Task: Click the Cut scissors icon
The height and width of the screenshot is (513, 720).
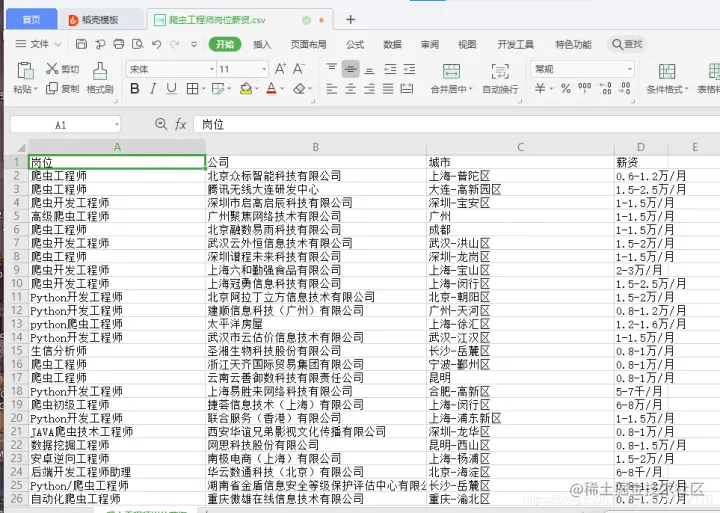Action: [52, 69]
